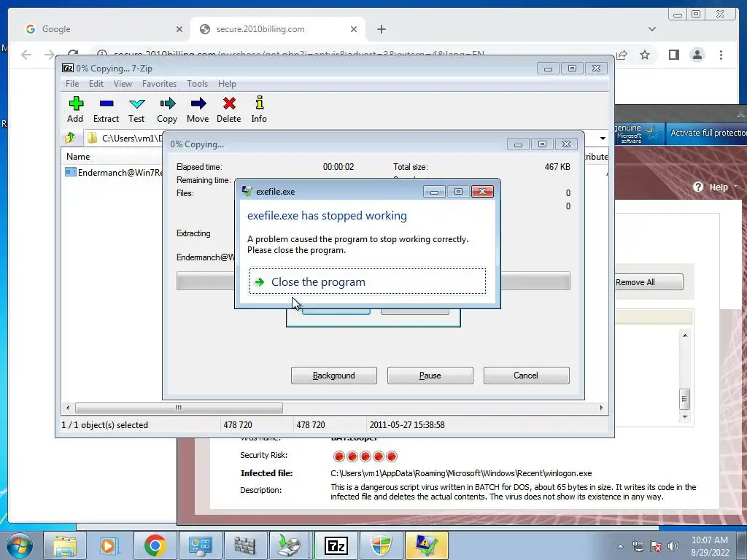Click the Extract toolbar icon

pyautogui.click(x=106, y=109)
